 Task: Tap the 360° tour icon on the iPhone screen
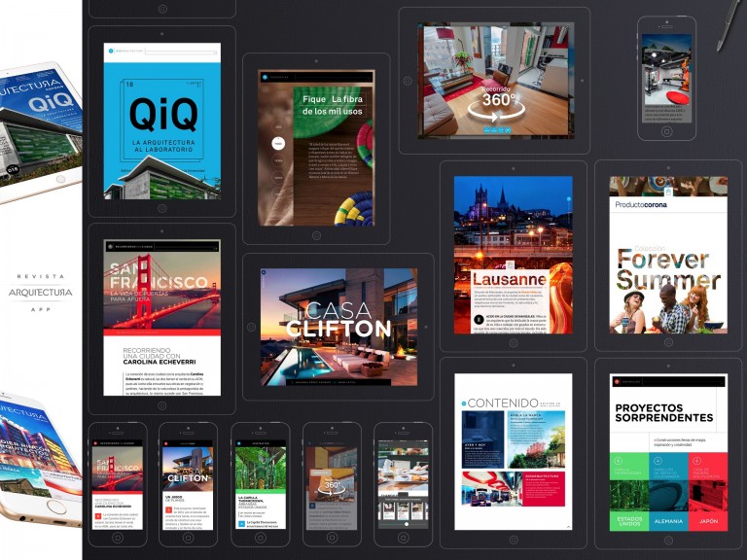coord(332,487)
